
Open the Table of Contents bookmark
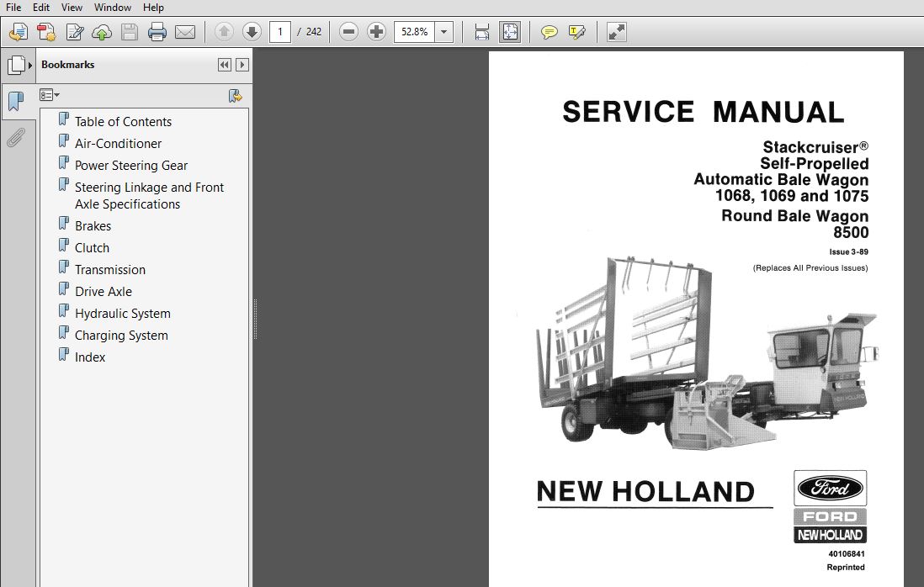click(x=123, y=122)
